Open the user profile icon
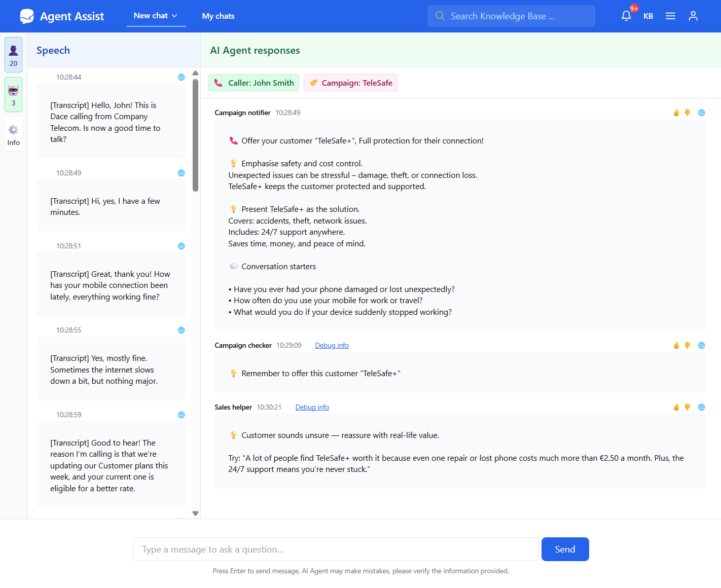This screenshot has height=588, width=721. coord(693,16)
